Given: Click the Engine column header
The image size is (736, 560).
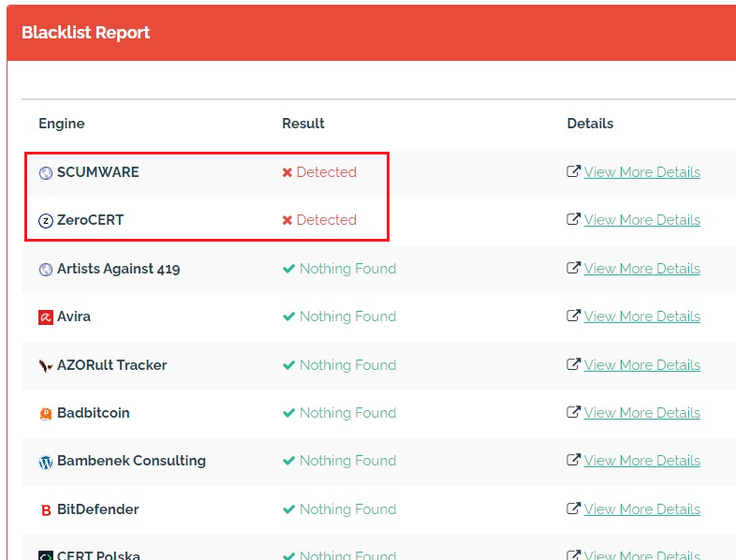Looking at the screenshot, I should click(x=62, y=124).
